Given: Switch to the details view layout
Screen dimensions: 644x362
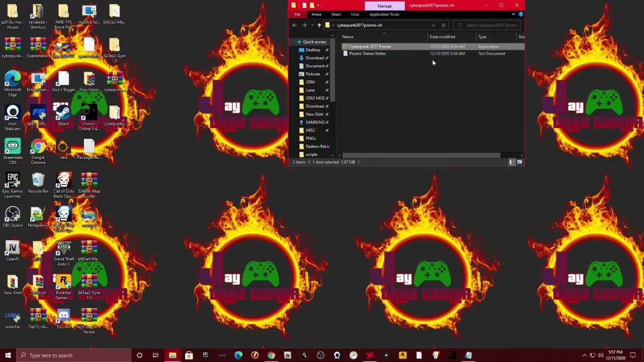Looking at the screenshot, I should coord(511,162).
